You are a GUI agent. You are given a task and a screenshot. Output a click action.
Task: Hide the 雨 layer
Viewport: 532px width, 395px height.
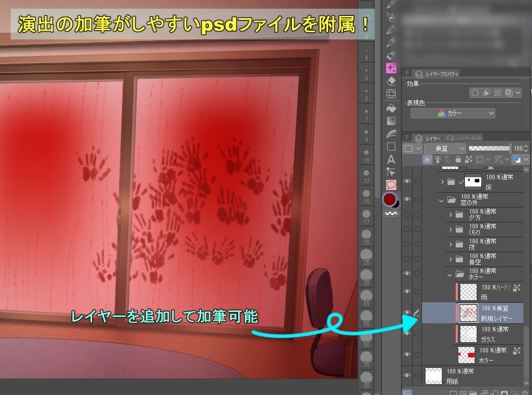coord(407,292)
